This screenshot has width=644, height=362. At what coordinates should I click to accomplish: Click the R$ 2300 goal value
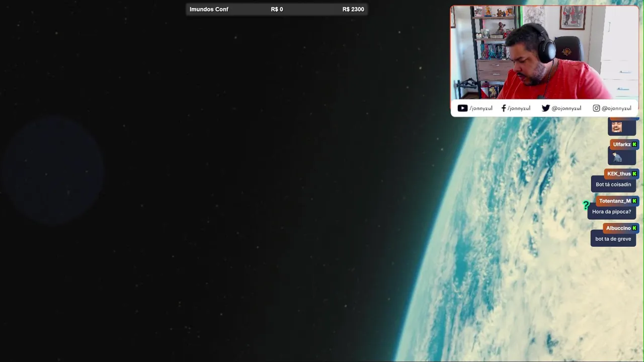click(x=353, y=9)
